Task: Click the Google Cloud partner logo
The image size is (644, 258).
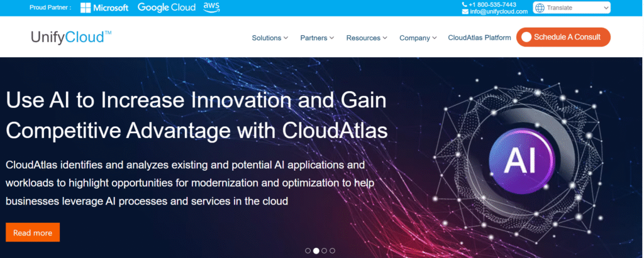Action: tap(166, 8)
